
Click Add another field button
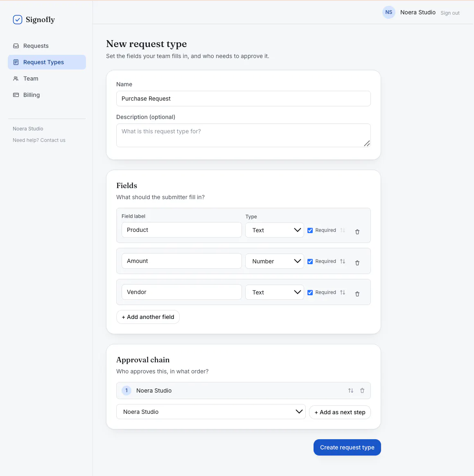pos(148,317)
